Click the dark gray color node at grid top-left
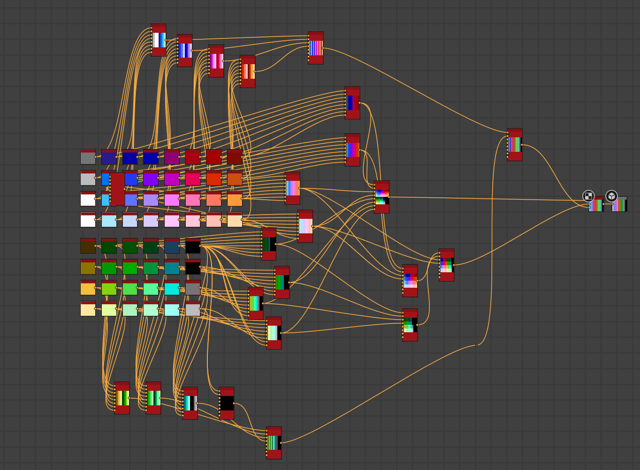The height and width of the screenshot is (470, 640). tap(88, 158)
